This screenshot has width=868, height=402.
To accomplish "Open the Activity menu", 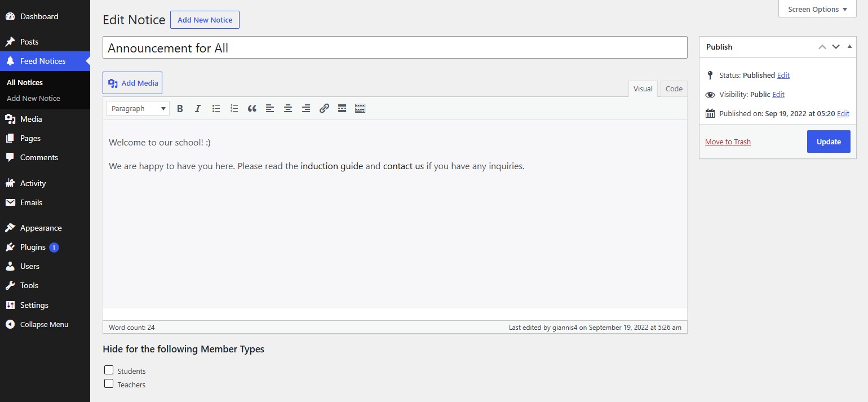I will tap(45, 183).
